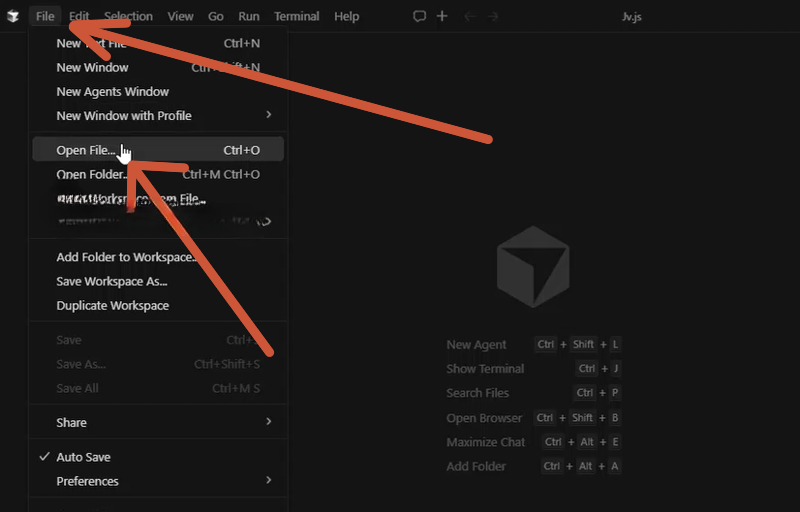Screen dimensions: 800x512
Task: Choose Add Folder to Workspace...
Action: 158,257
